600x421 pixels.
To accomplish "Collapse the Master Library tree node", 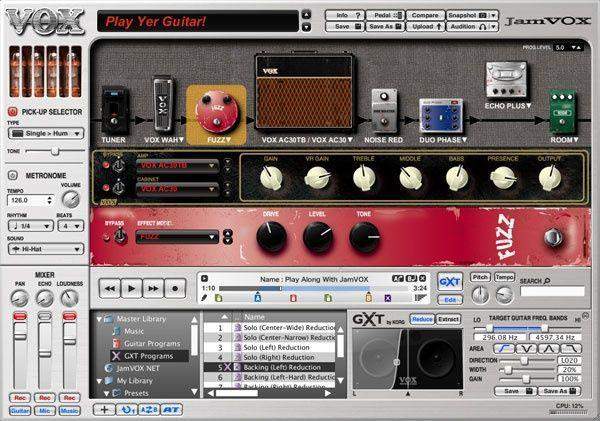I will click(99, 319).
